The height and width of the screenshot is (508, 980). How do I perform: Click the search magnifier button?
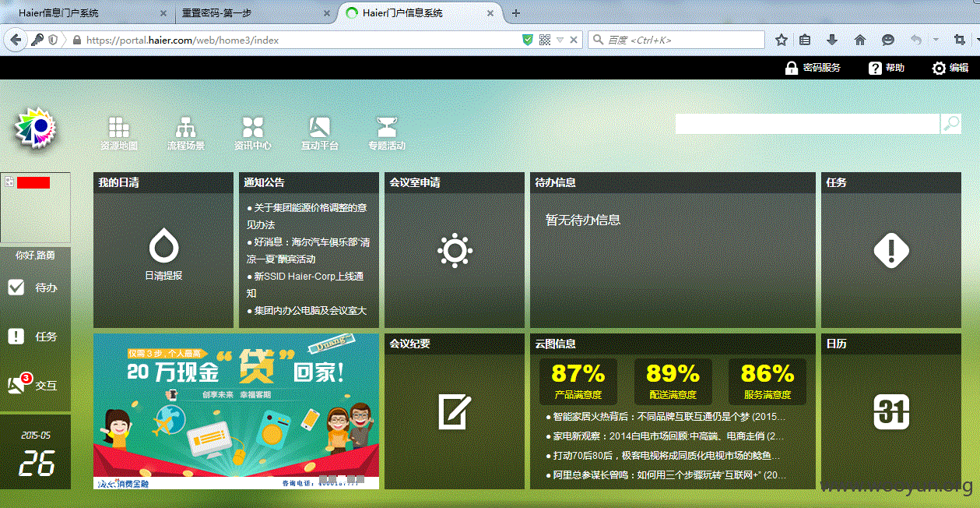(x=950, y=124)
